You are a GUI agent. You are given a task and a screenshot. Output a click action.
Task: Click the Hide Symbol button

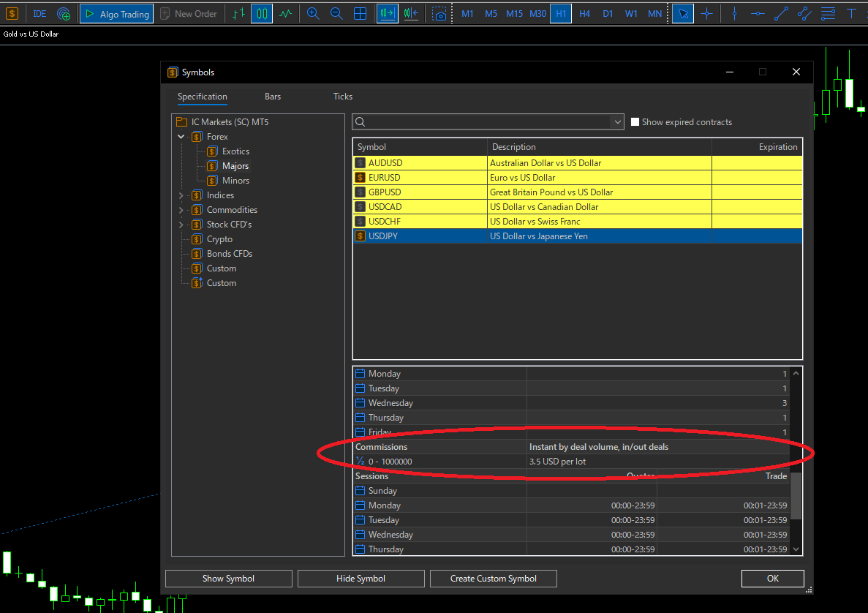pos(361,579)
